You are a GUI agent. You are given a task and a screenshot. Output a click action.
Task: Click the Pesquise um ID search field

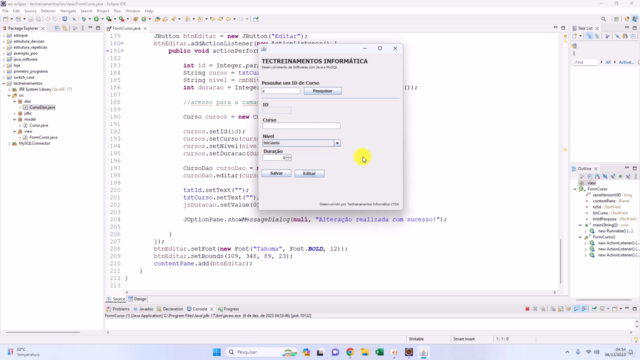point(281,91)
